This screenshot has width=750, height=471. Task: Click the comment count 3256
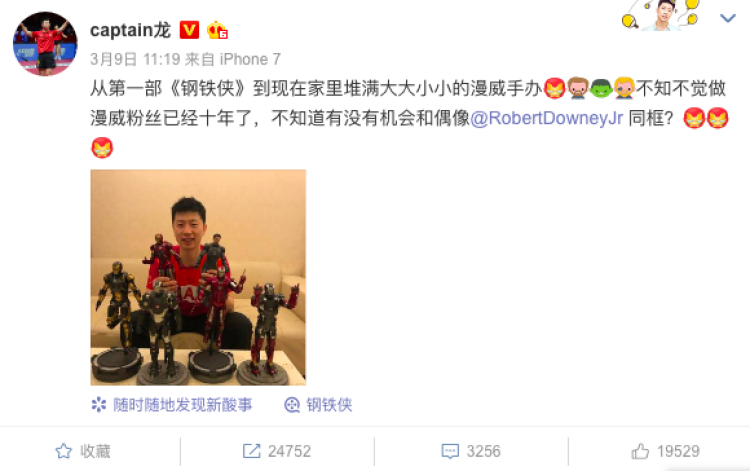tap(484, 451)
